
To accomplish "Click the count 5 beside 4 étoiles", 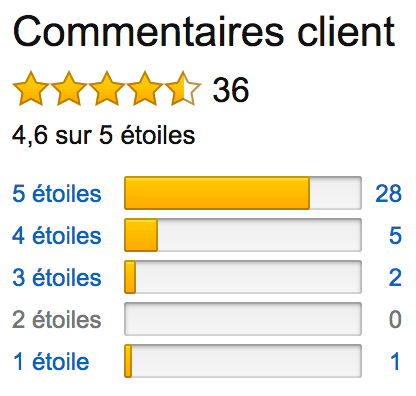I will (x=395, y=236).
